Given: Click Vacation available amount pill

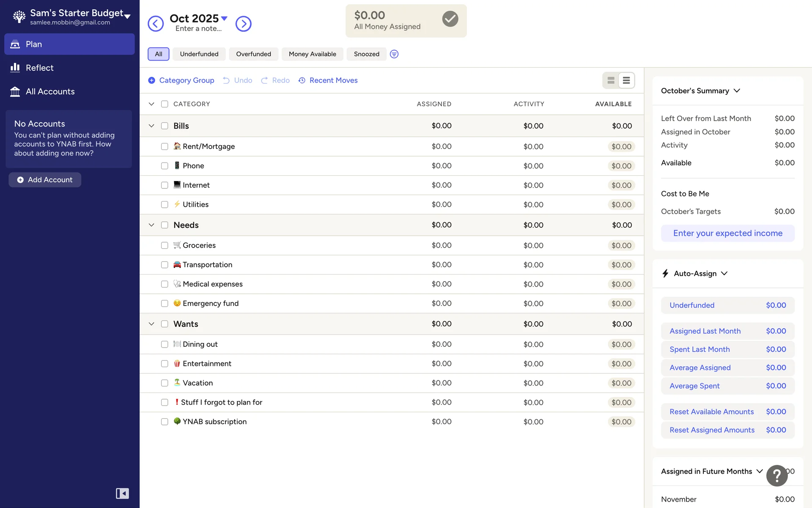Looking at the screenshot, I should pyautogui.click(x=621, y=383).
